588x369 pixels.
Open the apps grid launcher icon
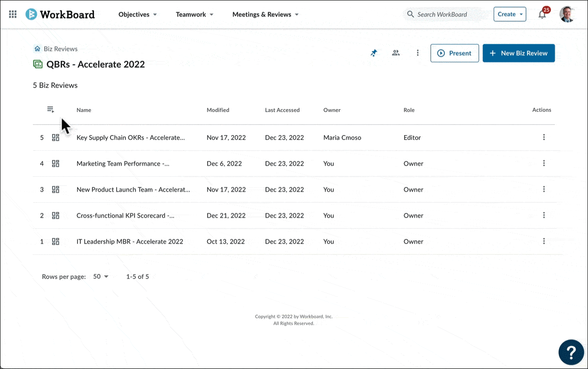[x=13, y=14]
